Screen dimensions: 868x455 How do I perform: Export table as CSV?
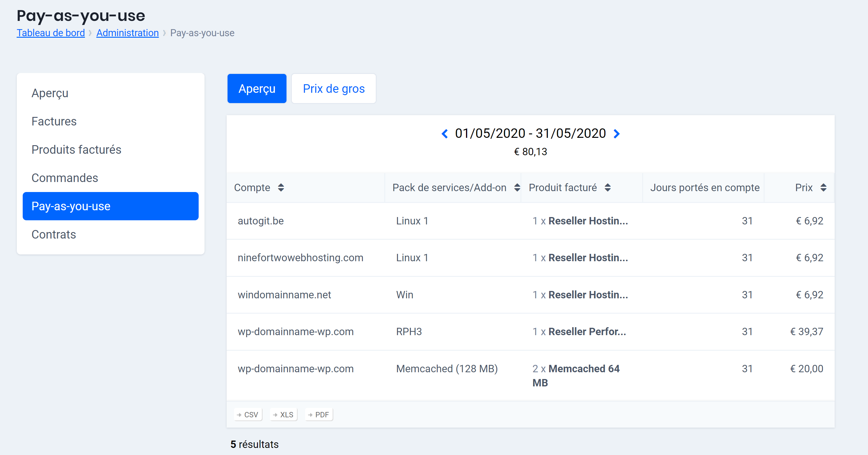coord(248,415)
